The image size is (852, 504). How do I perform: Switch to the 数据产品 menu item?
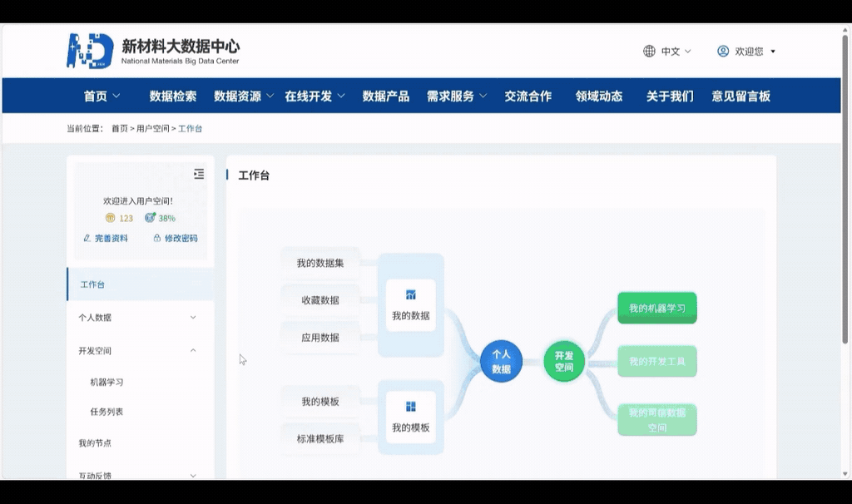[385, 96]
